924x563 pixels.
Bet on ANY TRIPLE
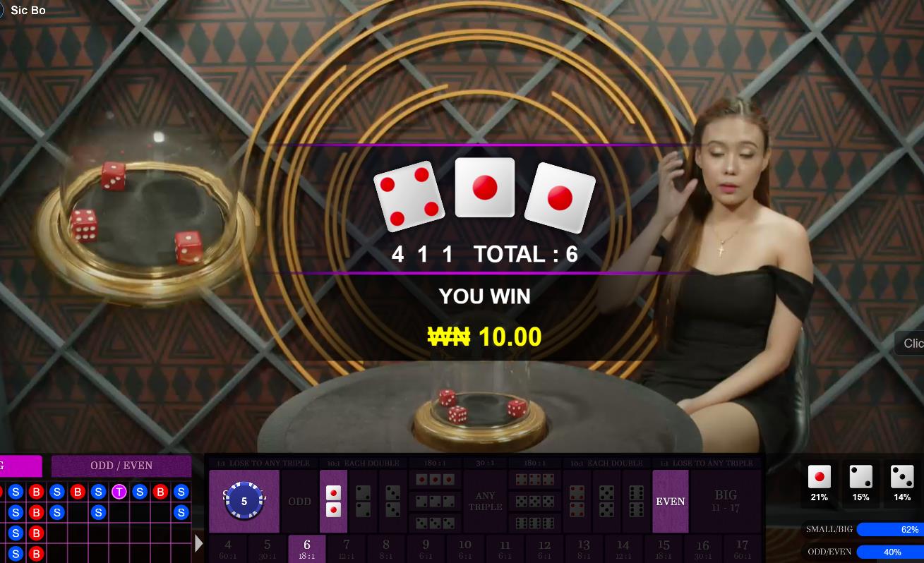point(485,502)
